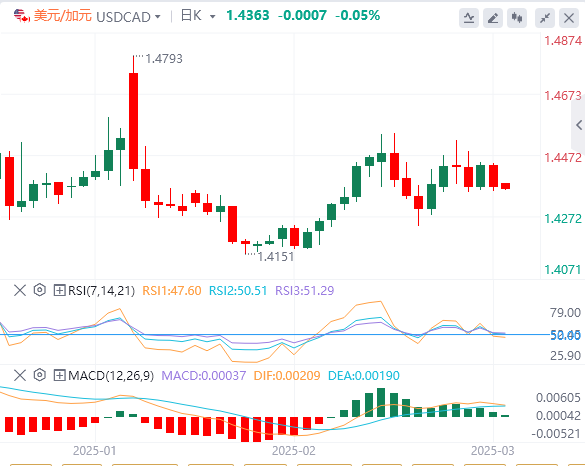Click the 美元/加元 pair name
This screenshot has width=585, height=466.
63,16
